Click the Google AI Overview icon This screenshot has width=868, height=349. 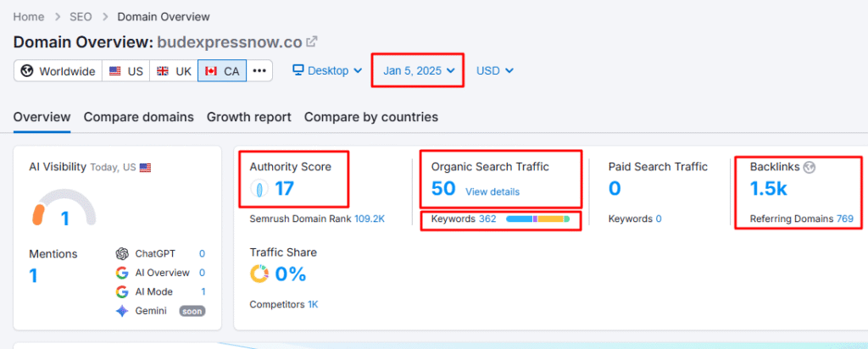point(122,273)
